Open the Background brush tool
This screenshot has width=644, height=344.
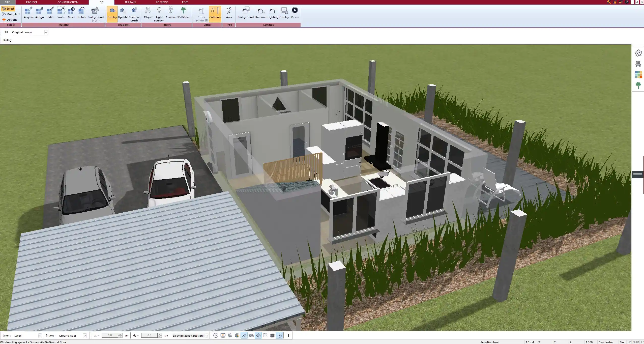click(x=95, y=13)
